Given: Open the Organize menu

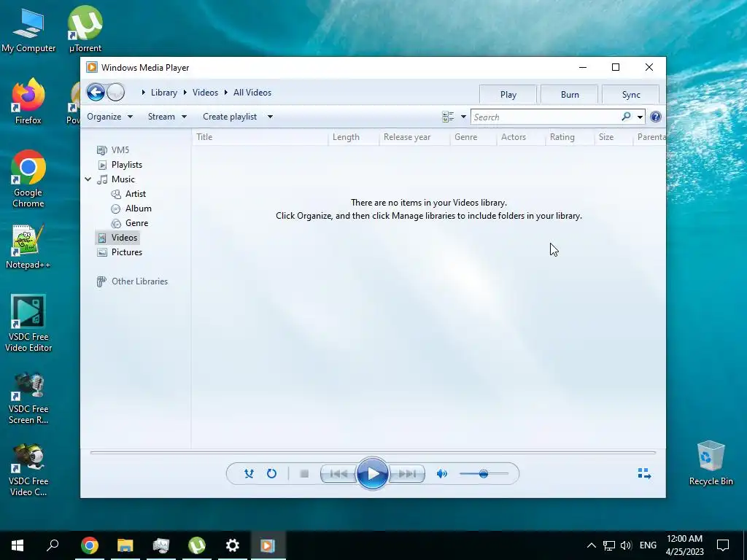Looking at the screenshot, I should 109,117.
